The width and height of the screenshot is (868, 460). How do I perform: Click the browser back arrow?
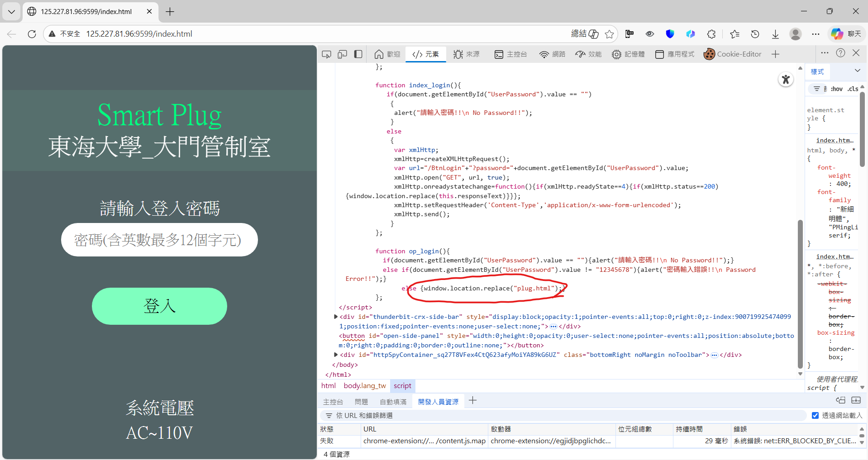12,34
